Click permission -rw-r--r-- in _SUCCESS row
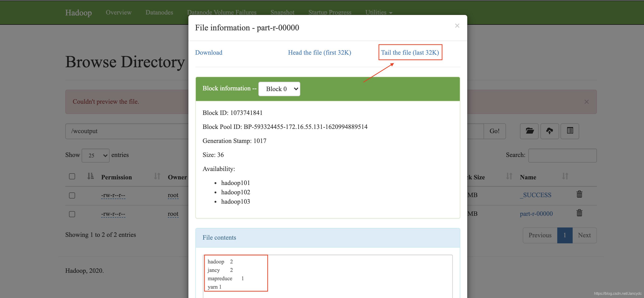 tap(113, 195)
